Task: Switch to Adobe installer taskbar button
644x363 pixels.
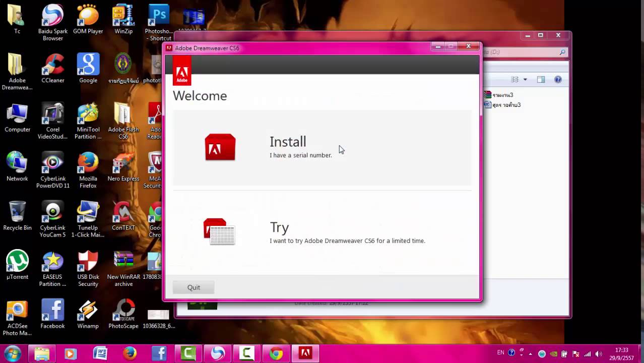Action: click(305, 353)
